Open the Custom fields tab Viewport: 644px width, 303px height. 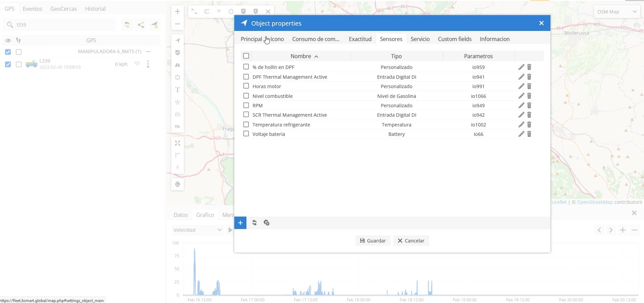[x=455, y=39]
